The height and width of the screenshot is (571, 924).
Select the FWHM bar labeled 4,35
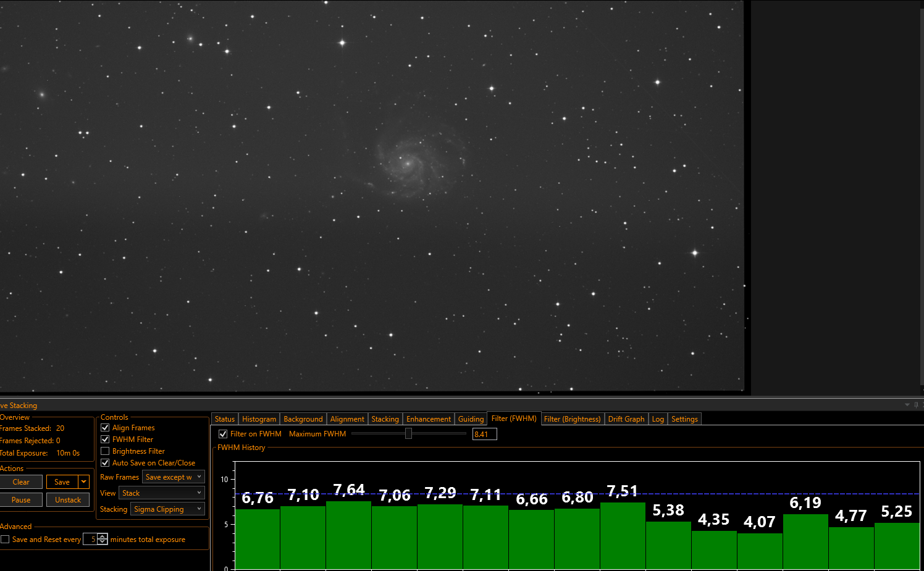(715, 549)
